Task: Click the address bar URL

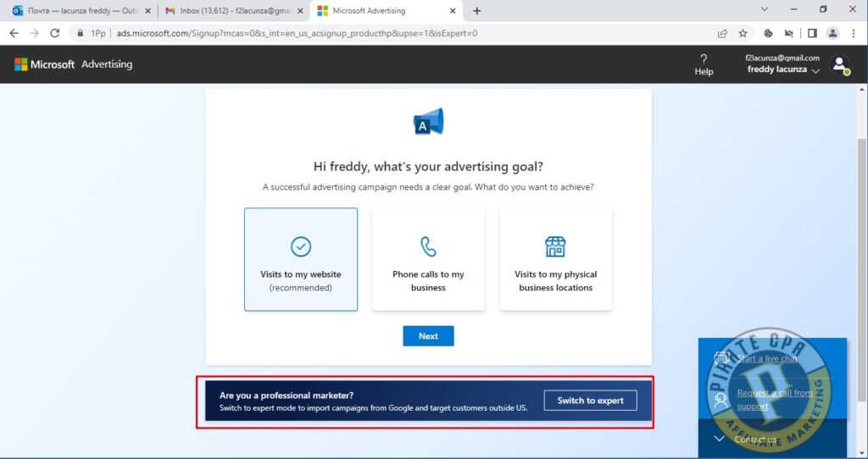Action: pyautogui.click(x=297, y=33)
